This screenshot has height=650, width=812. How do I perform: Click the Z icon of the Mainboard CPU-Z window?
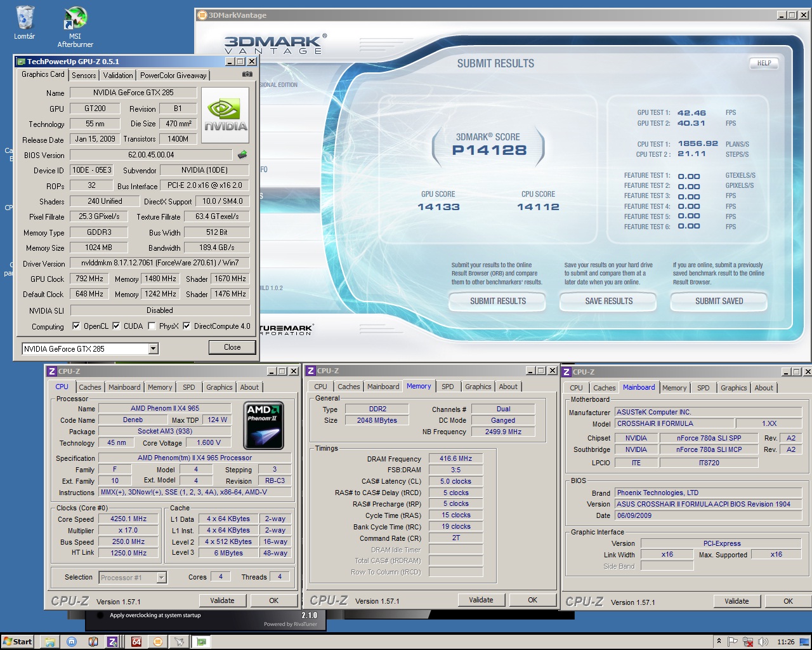tap(566, 372)
